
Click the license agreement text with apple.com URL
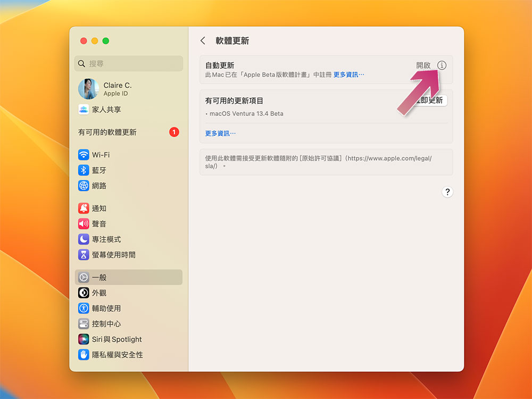pyautogui.click(x=318, y=162)
